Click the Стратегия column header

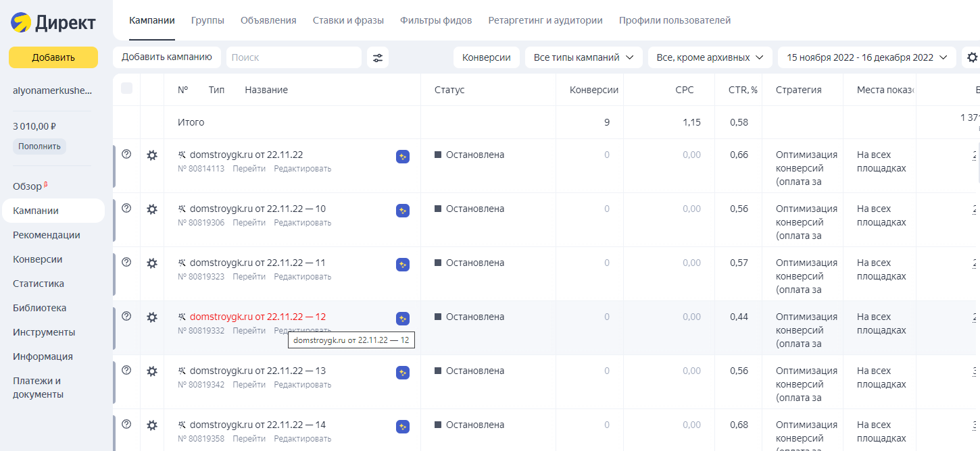[x=799, y=90]
